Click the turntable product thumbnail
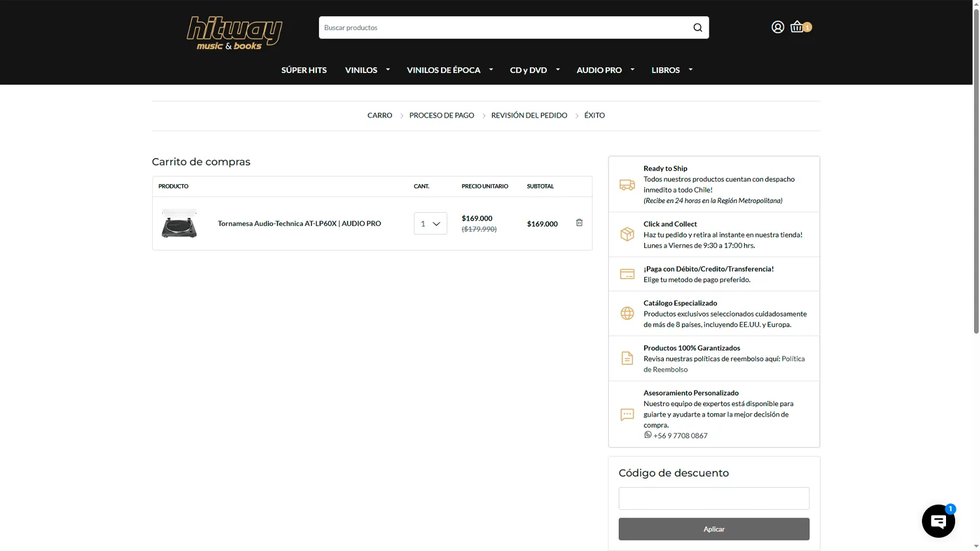Screen dimensions: 980x551 pyautogui.click(x=179, y=223)
